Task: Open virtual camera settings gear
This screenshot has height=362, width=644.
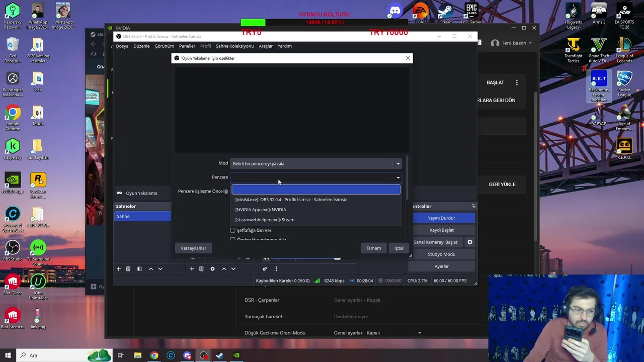Action: click(x=469, y=242)
